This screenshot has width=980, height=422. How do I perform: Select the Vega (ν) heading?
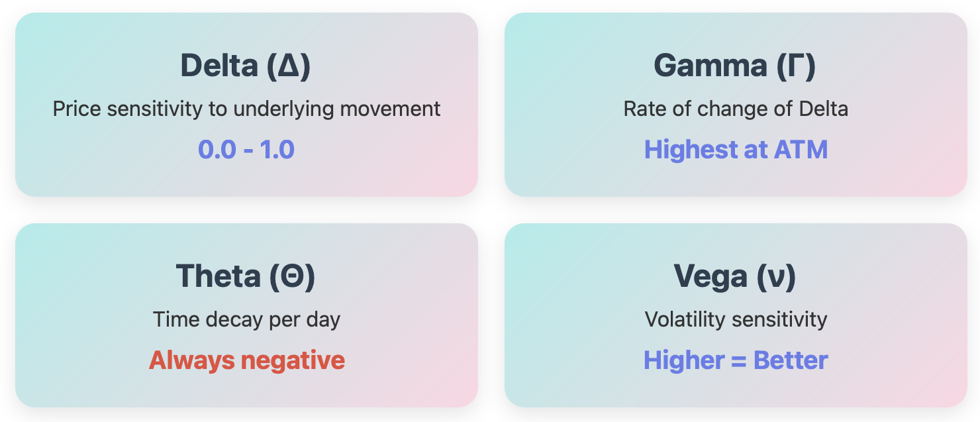pyautogui.click(x=735, y=277)
